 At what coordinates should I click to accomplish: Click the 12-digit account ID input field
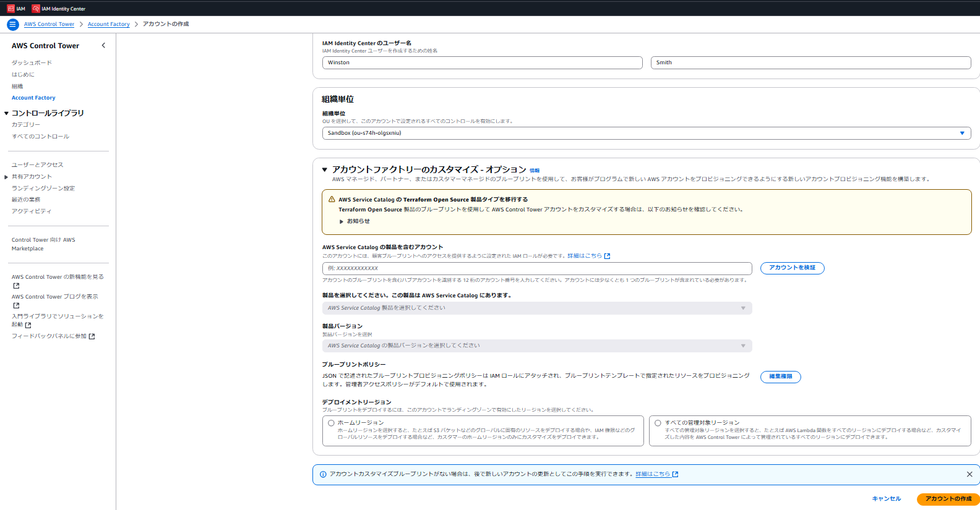pyautogui.click(x=537, y=268)
